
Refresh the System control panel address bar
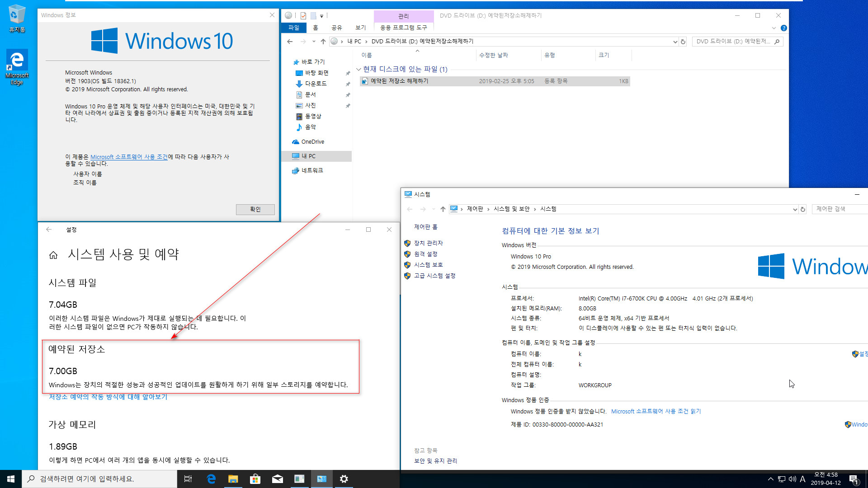[803, 209]
